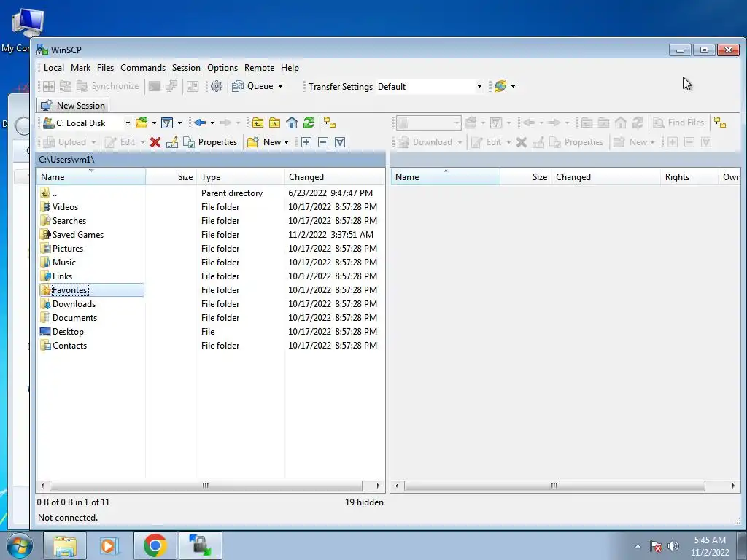Toggle the remote directory tree icon
Viewport: 747px width, 560px height.
720,122
